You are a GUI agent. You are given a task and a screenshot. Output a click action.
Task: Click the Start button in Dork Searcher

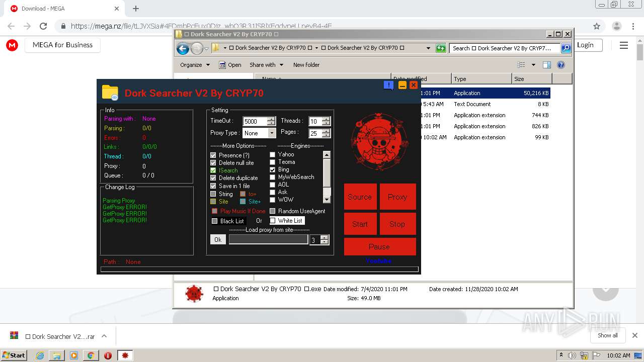[x=360, y=224]
